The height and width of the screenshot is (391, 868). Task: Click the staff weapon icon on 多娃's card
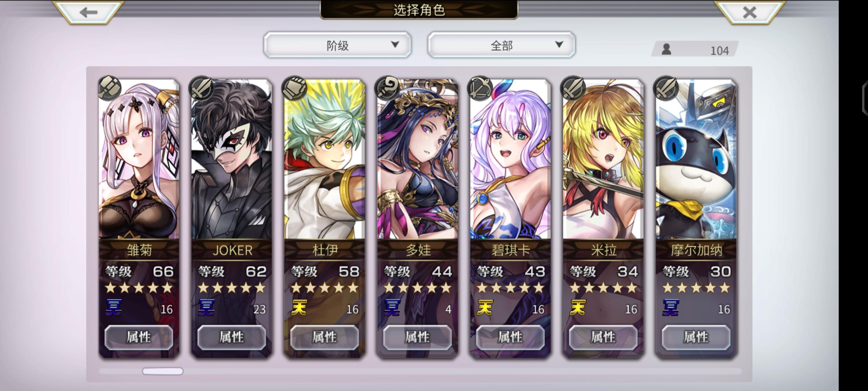click(x=387, y=88)
